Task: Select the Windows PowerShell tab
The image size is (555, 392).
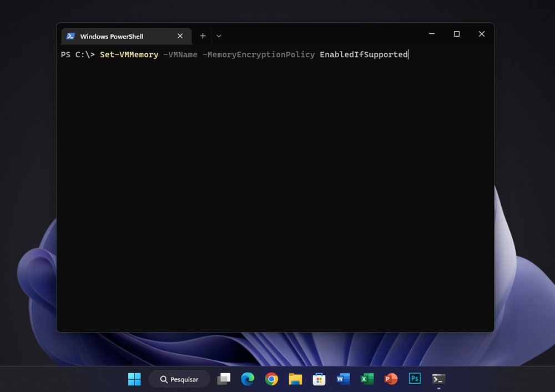Action: pyautogui.click(x=111, y=36)
